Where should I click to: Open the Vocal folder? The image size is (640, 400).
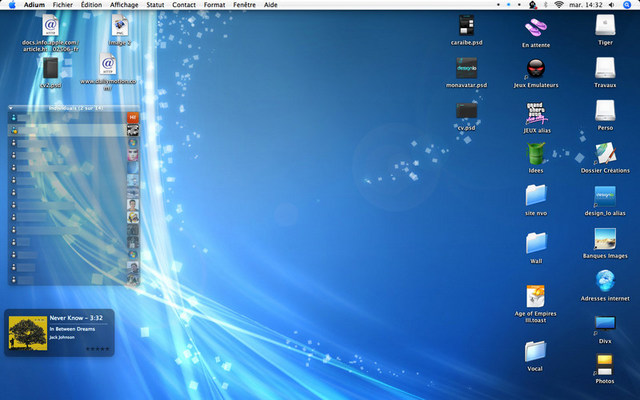(x=535, y=351)
